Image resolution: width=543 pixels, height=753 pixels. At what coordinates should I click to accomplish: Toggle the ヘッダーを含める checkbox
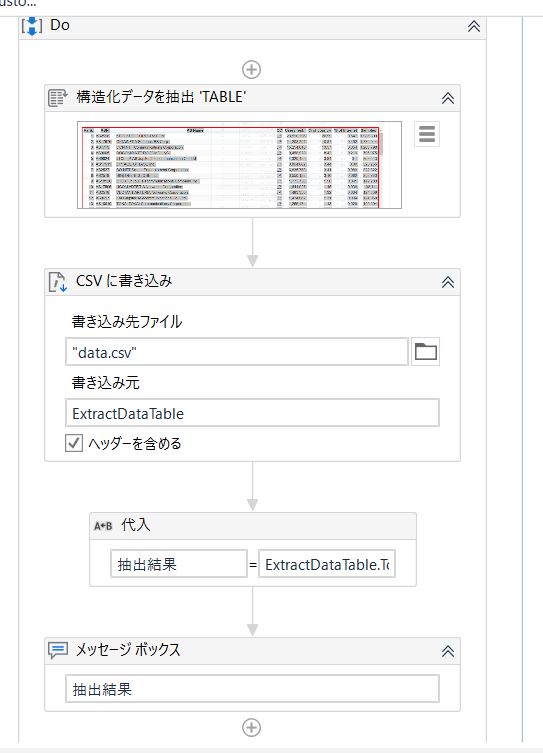(73, 443)
